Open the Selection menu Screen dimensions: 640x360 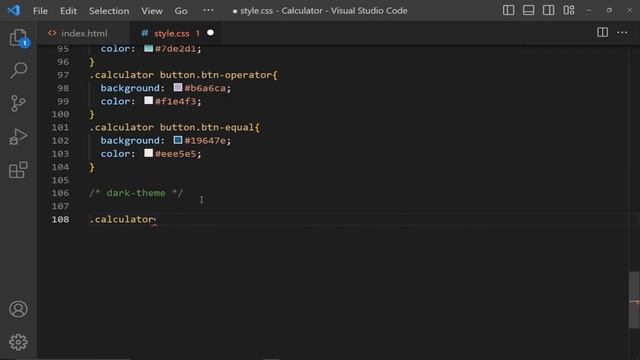point(109,11)
